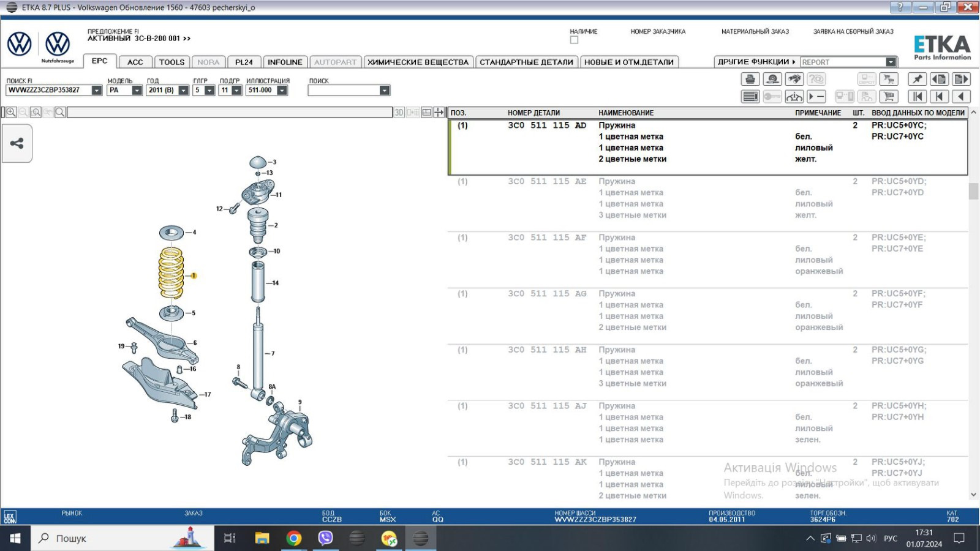Viewport: 980px width, 551px height.
Task: Open the Иллюстрация dropdown showing 511-000
Action: coord(282,91)
